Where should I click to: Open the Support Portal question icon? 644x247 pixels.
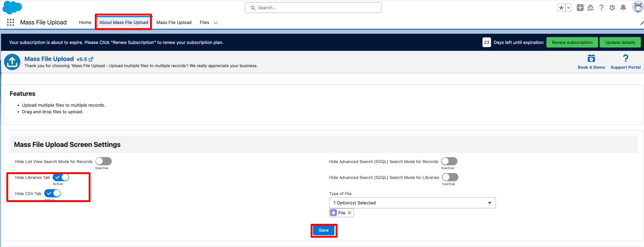tap(625, 58)
